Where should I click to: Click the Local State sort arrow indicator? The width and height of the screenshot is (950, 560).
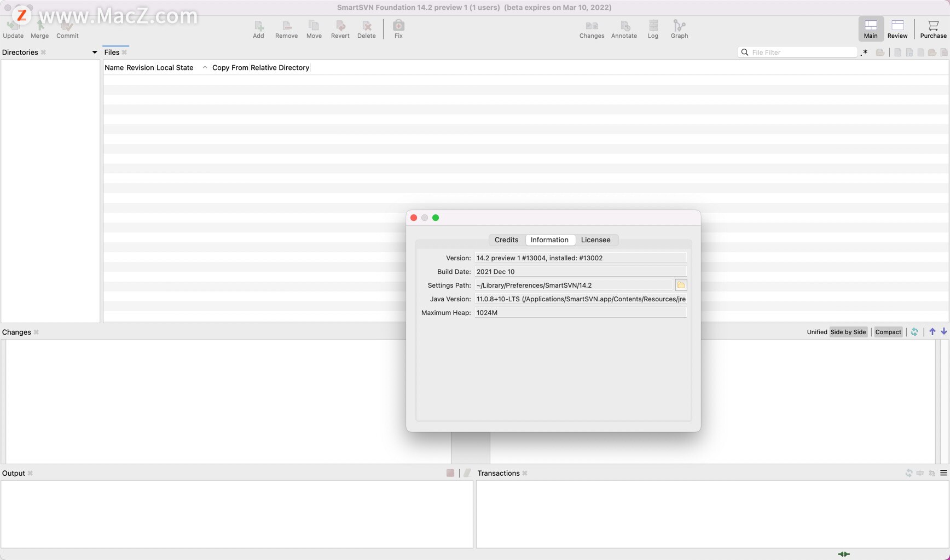point(205,67)
